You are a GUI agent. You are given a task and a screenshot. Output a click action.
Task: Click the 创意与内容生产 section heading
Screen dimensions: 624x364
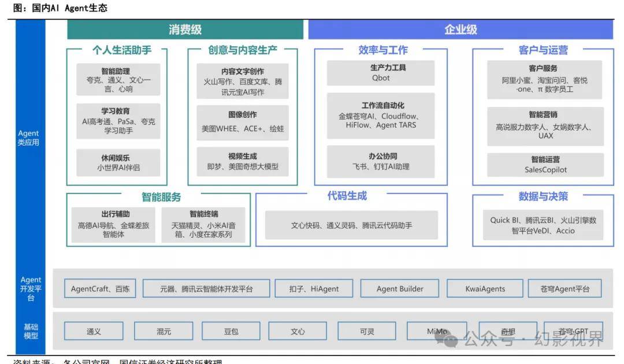[242, 50]
